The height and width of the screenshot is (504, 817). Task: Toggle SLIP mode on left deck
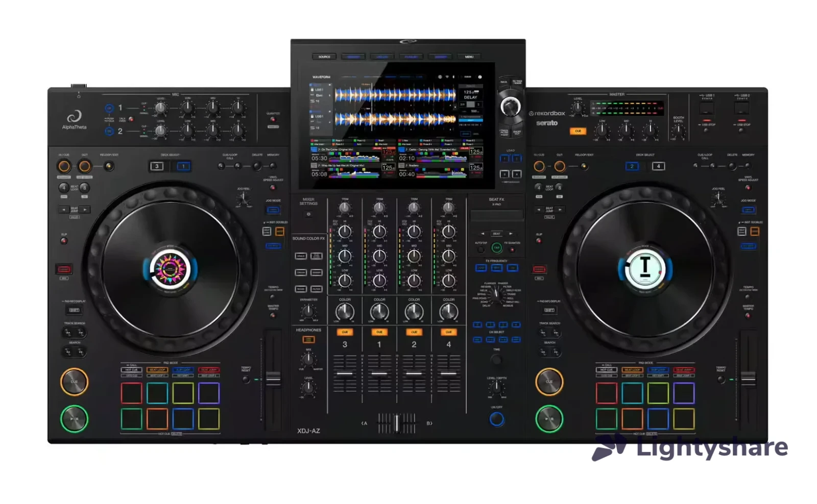tap(64, 241)
